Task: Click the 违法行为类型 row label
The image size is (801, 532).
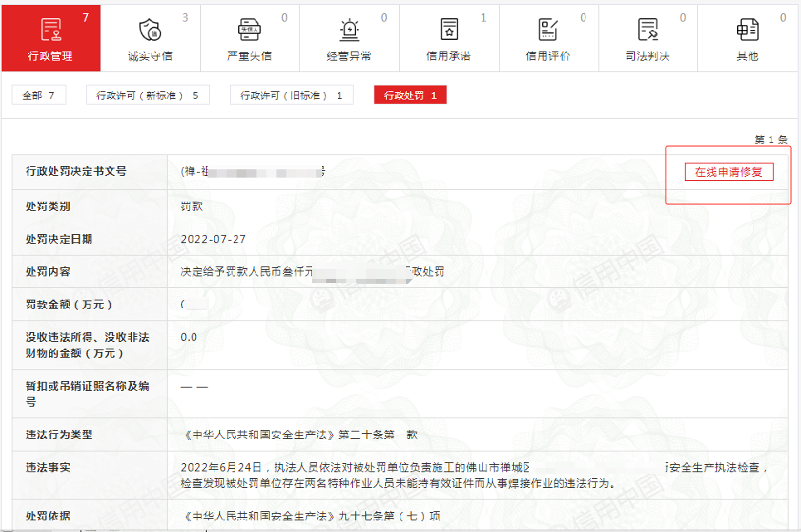Action: pos(59,435)
